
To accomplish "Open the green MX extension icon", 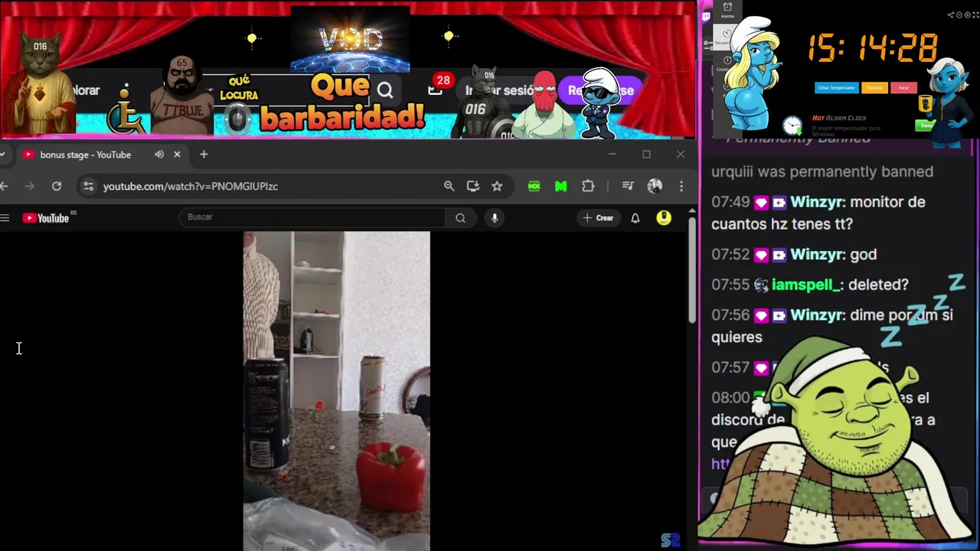I will pyautogui.click(x=534, y=186).
